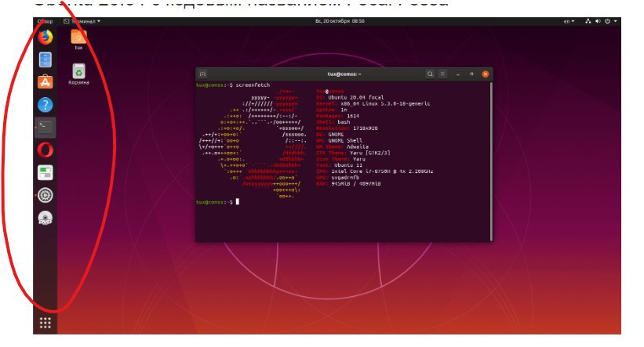
Task: Open the tux home folder on desktop
Action: click(x=78, y=39)
